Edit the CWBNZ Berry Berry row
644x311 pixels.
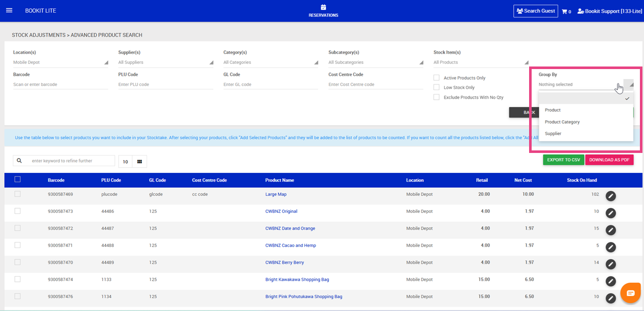coord(610,264)
